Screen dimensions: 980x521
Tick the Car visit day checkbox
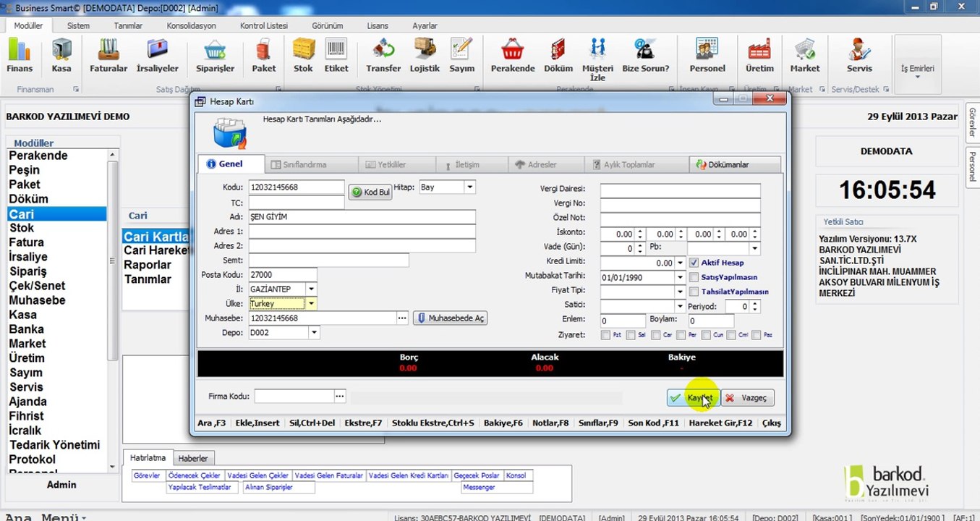point(656,335)
